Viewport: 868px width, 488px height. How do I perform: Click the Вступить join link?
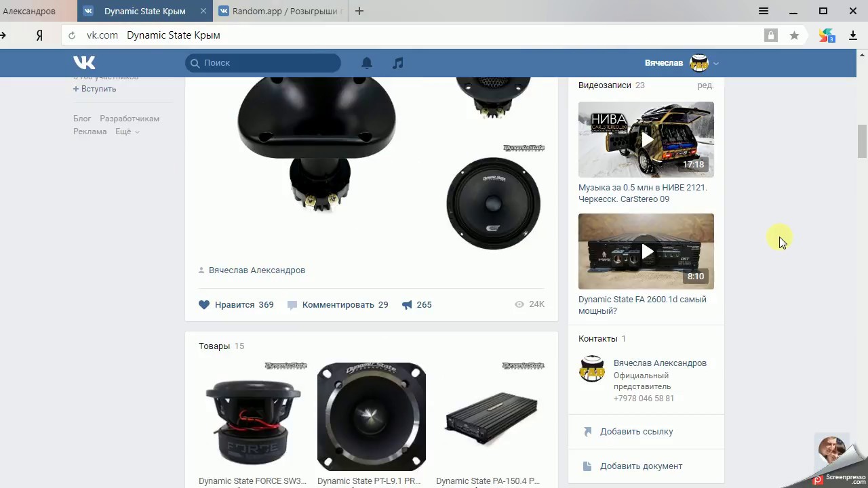95,89
